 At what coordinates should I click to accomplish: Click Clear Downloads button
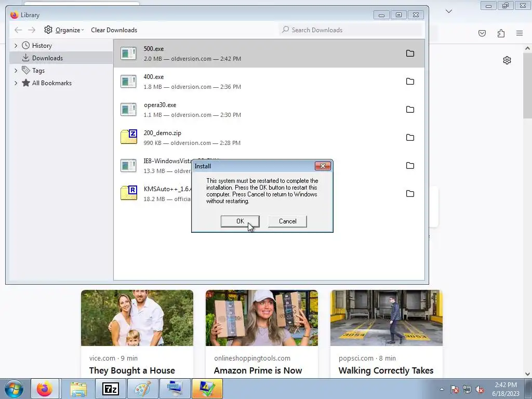pos(114,30)
